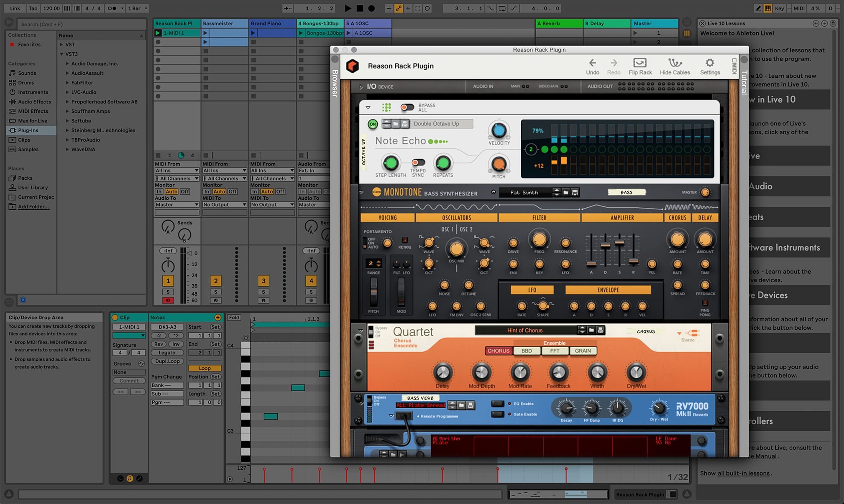Viewport: 844px width, 504px height.
Task: Open MIDI From All Ins dropdown on track 1
Action: pyautogui.click(x=176, y=171)
